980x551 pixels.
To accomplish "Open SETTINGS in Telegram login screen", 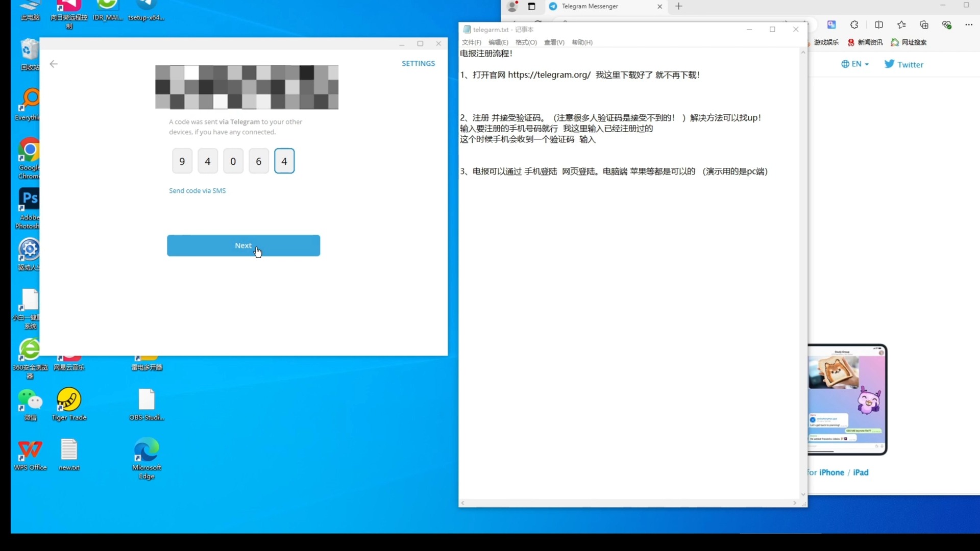I will (418, 63).
